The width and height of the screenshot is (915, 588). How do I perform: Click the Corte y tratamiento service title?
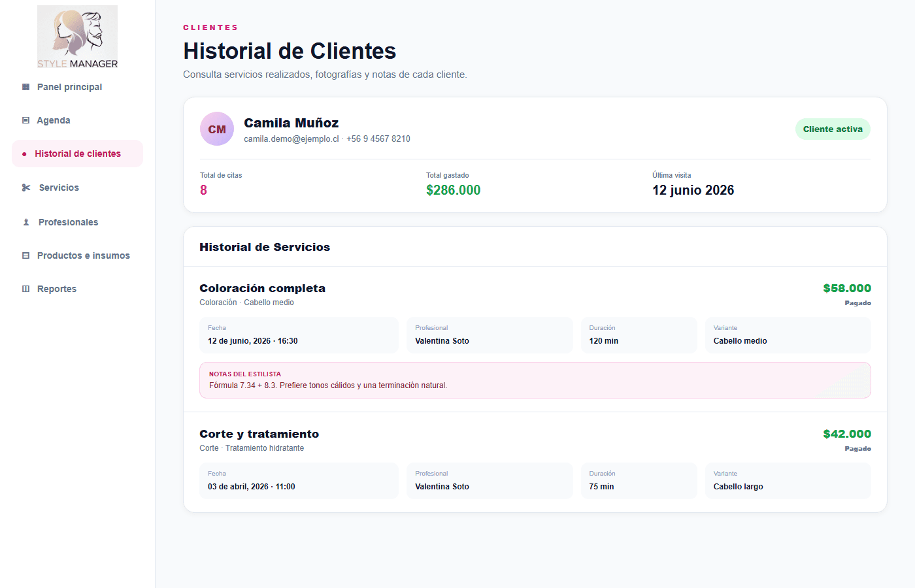[259, 434]
